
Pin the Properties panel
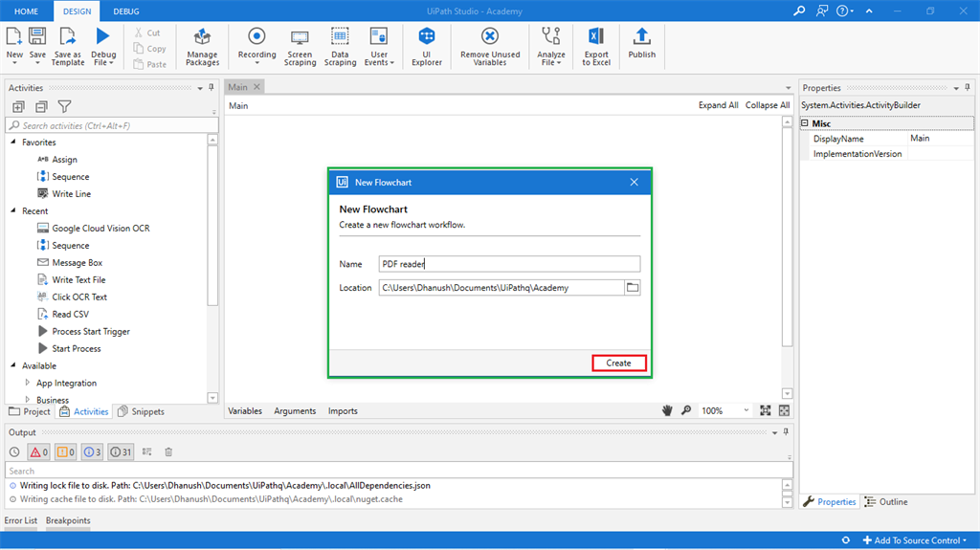click(x=968, y=87)
